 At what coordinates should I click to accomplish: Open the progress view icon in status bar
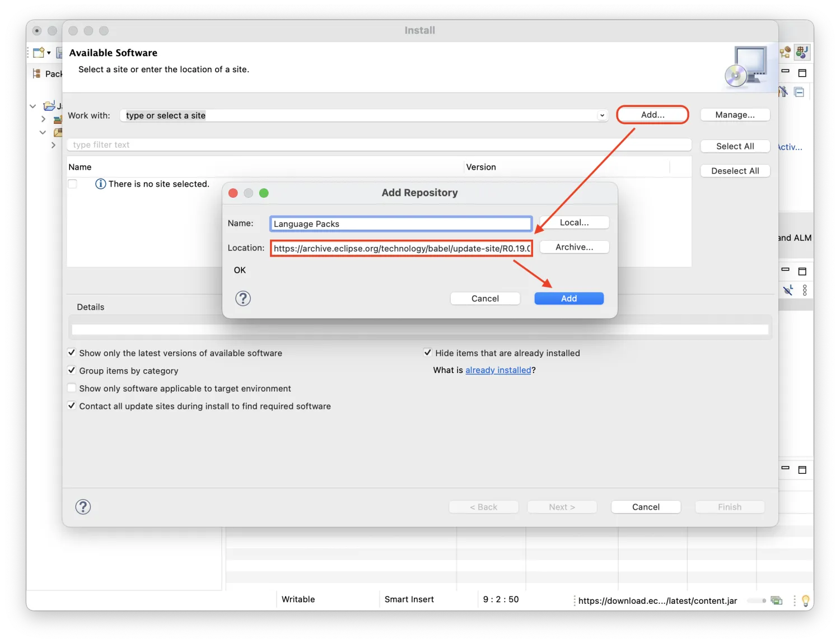(x=776, y=600)
